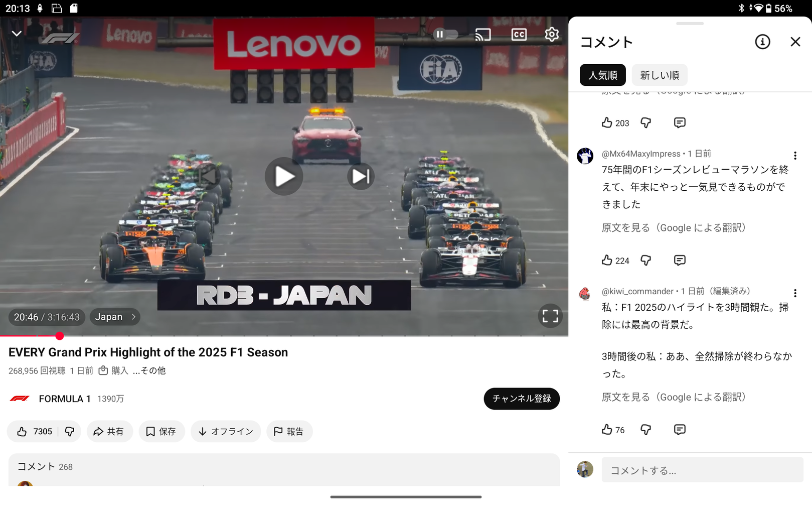
Task: Focus the コメントする comment input field
Action: point(702,470)
